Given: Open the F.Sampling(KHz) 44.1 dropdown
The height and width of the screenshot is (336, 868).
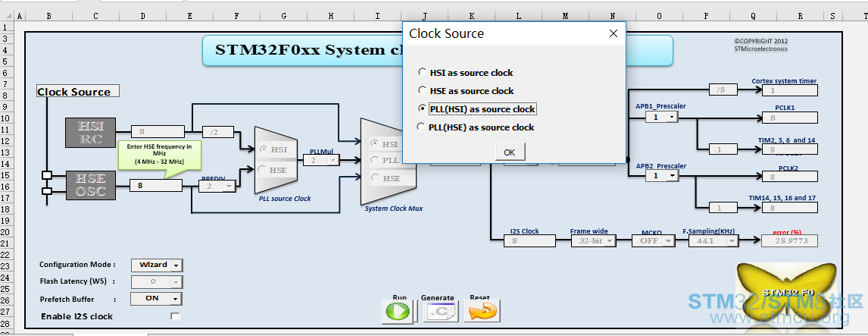Looking at the screenshot, I should (x=733, y=240).
